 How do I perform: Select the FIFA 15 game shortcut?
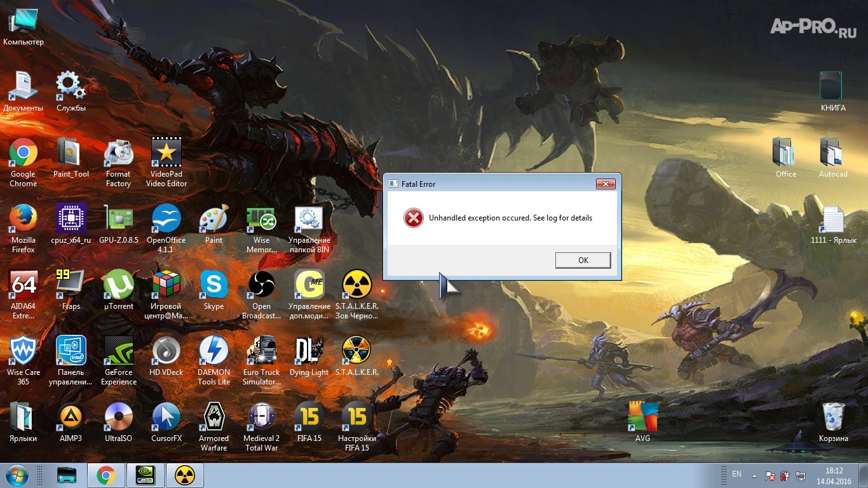[x=309, y=423]
